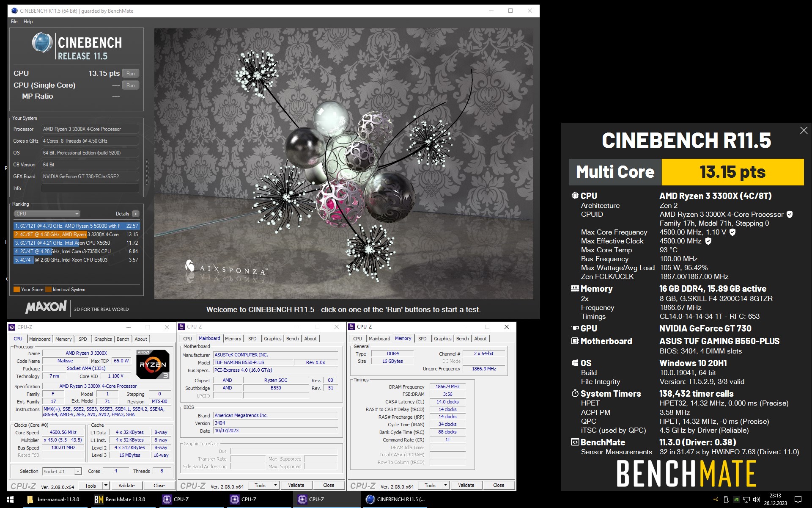Open the Ranking CPU dropdown in Cinebench
The width and height of the screenshot is (812, 508).
(x=47, y=214)
